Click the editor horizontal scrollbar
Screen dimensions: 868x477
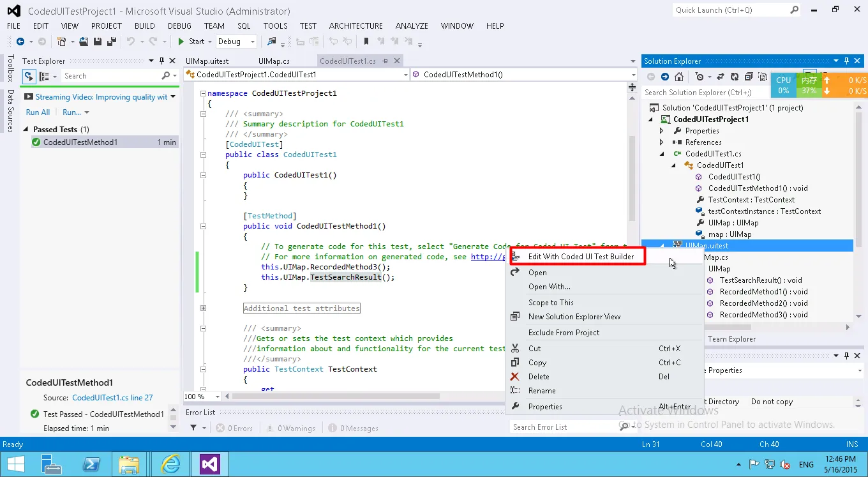coord(335,397)
